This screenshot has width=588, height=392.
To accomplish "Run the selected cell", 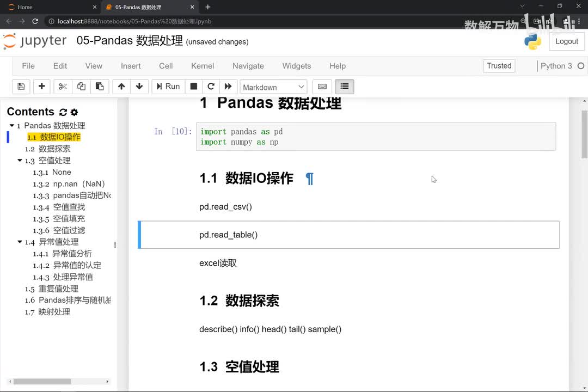I will pos(168,87).
